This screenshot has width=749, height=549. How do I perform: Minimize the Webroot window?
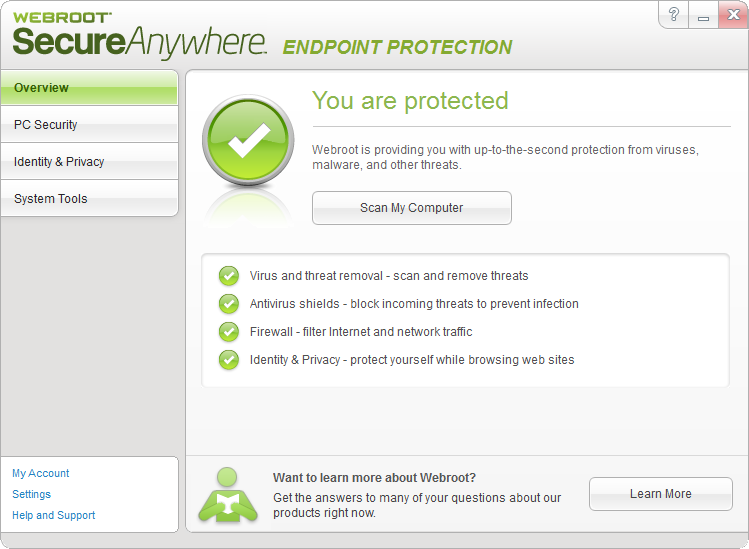[703, 15]
